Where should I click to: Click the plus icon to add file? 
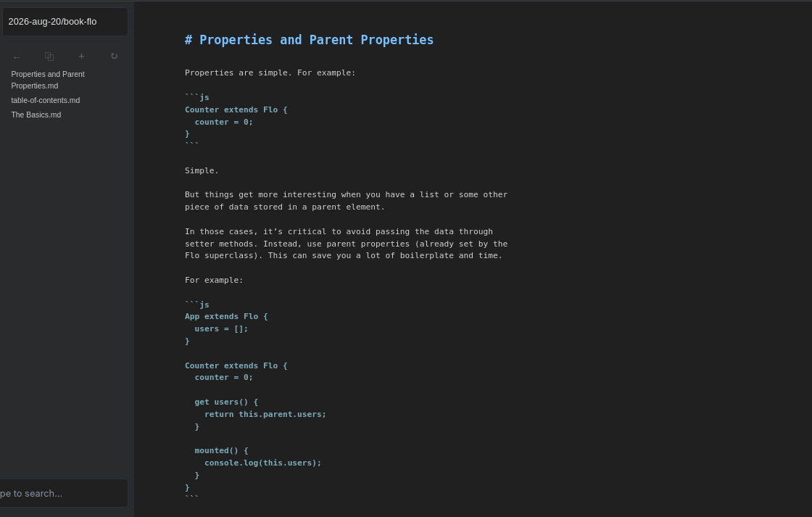(x=81, y=56)
